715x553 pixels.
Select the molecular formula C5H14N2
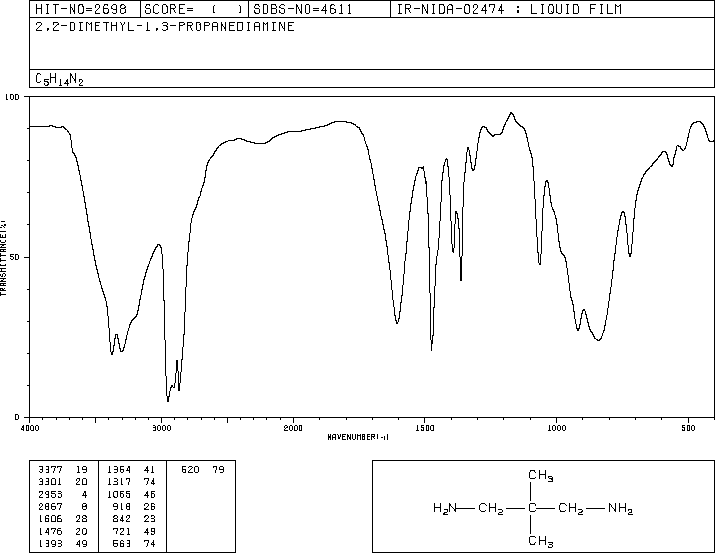tap(59, 79)
